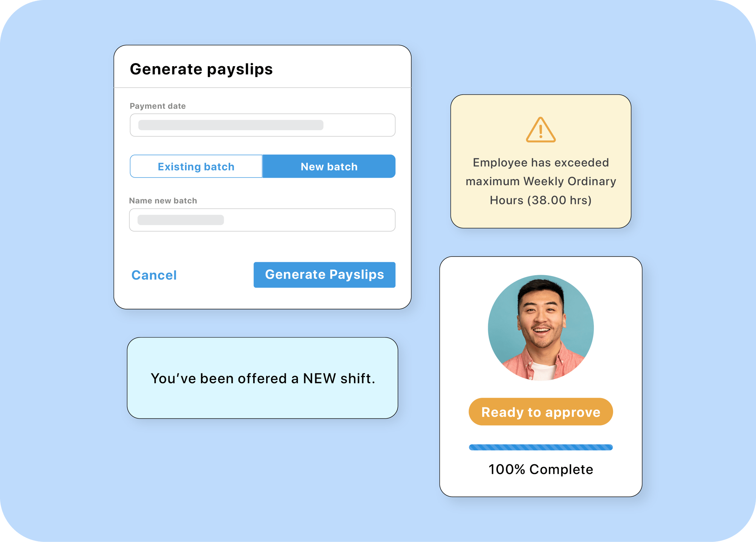Open the new shift offer notification
The width and height of the screenshot is (756, 542).
click(262, 378)
